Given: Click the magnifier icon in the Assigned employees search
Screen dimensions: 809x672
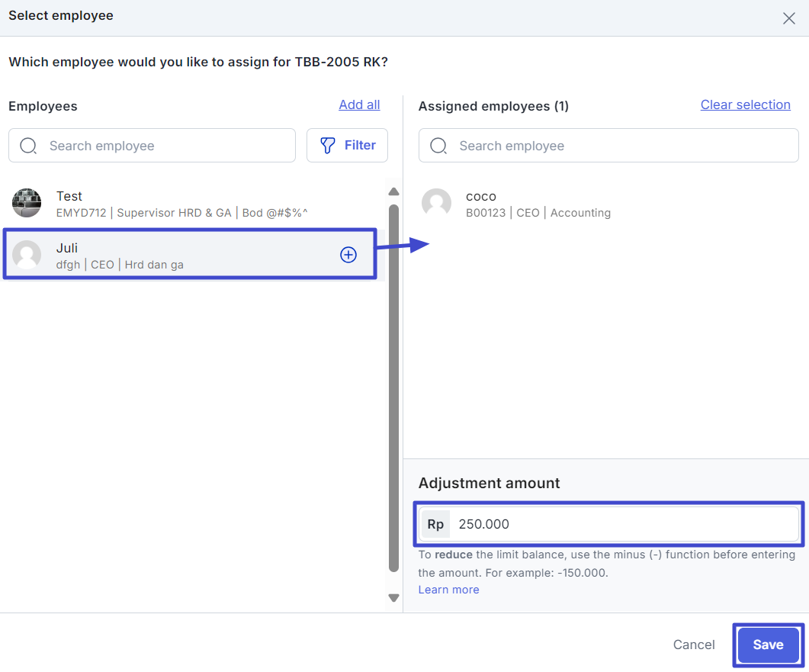Looking at the screenshot, I should 438,146.
